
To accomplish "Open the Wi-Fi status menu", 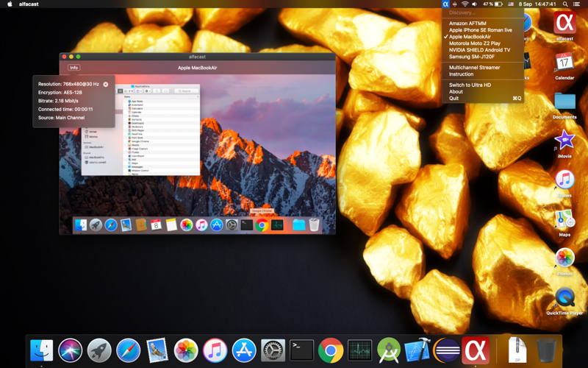I will click(465, 4).
